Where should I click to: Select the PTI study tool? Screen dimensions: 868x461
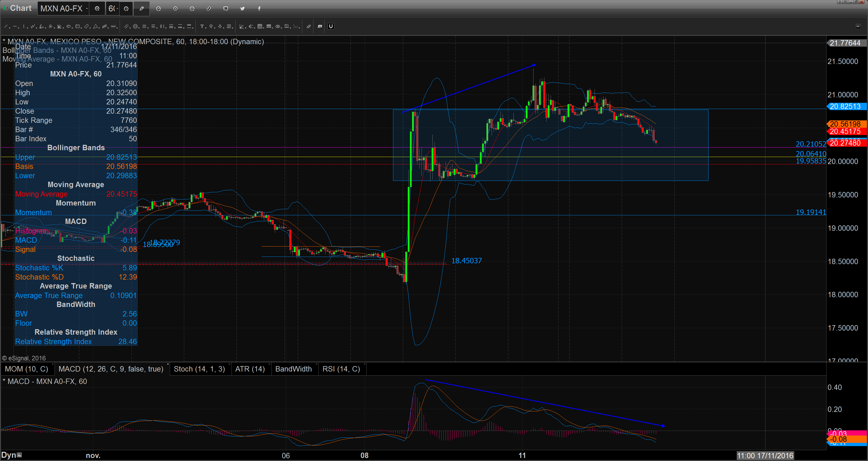tap(286, 26)
